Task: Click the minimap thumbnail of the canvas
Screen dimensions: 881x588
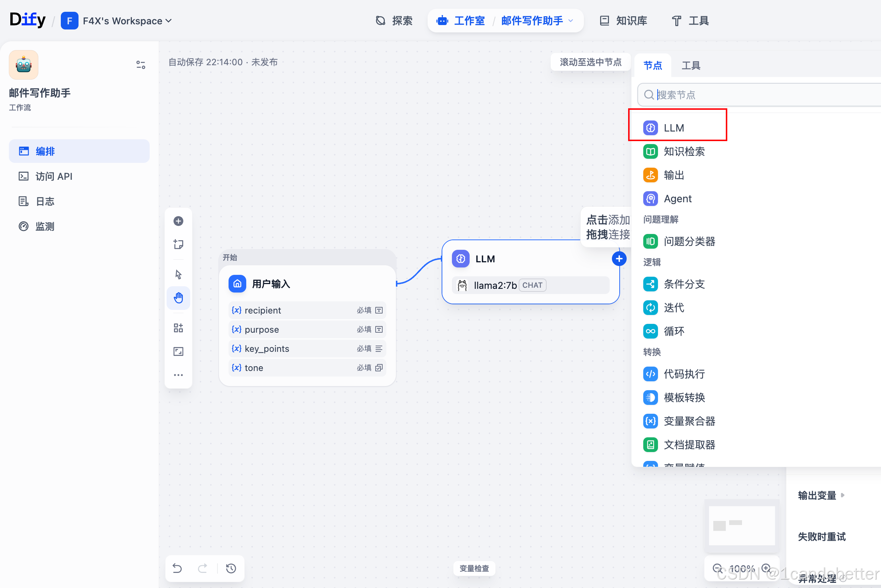Action: click(741, 525)
